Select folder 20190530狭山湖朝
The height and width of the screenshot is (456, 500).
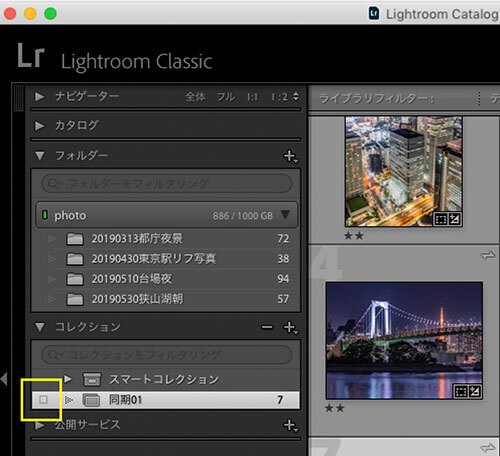(167, 299)
